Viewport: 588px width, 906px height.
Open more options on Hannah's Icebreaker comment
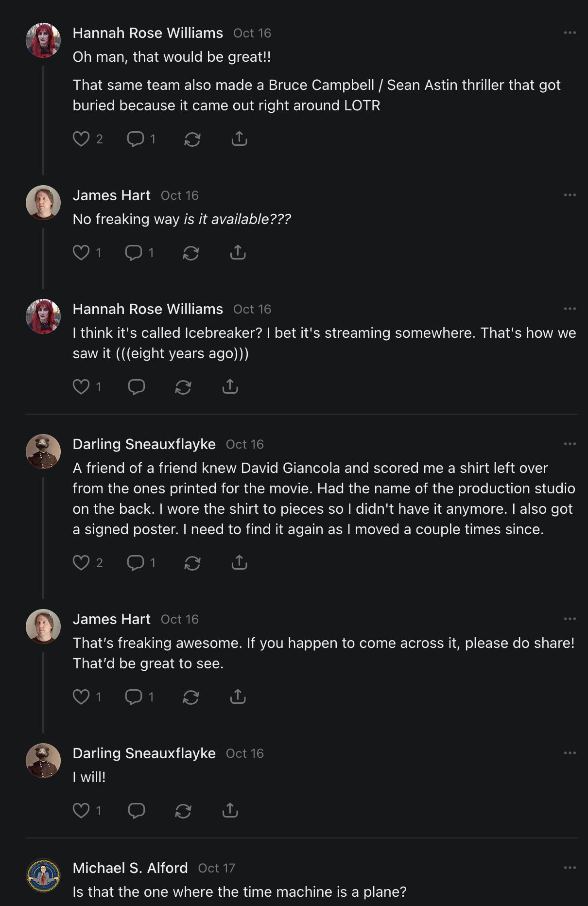[570, 309]
